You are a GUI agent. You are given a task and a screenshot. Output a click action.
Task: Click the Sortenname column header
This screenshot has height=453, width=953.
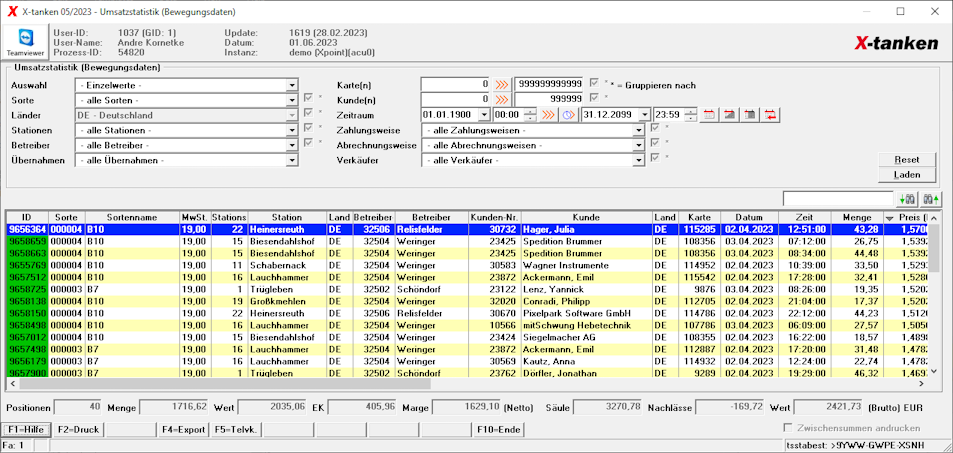click(132, 218)
